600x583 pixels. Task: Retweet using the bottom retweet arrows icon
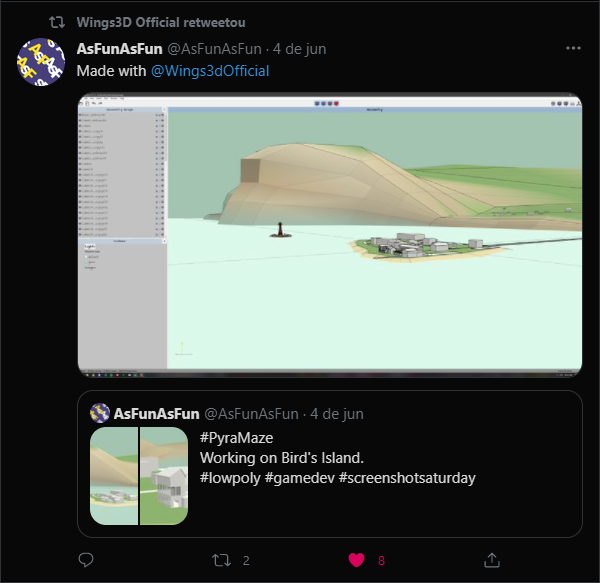[222, 560]
